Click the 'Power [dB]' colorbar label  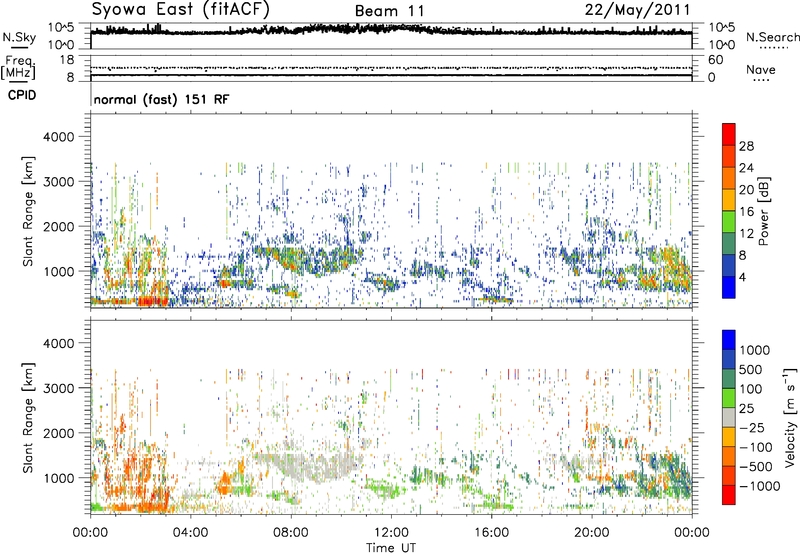(x=763, y=211)
